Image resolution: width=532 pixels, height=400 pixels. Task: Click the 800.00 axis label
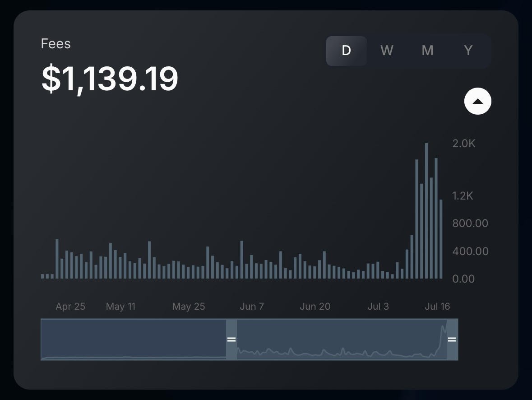click(470, 223)
